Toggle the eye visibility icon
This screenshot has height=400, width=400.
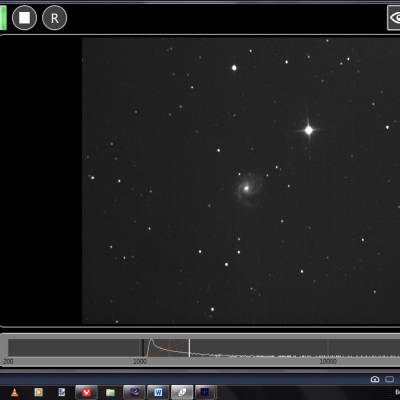point(394,18)
